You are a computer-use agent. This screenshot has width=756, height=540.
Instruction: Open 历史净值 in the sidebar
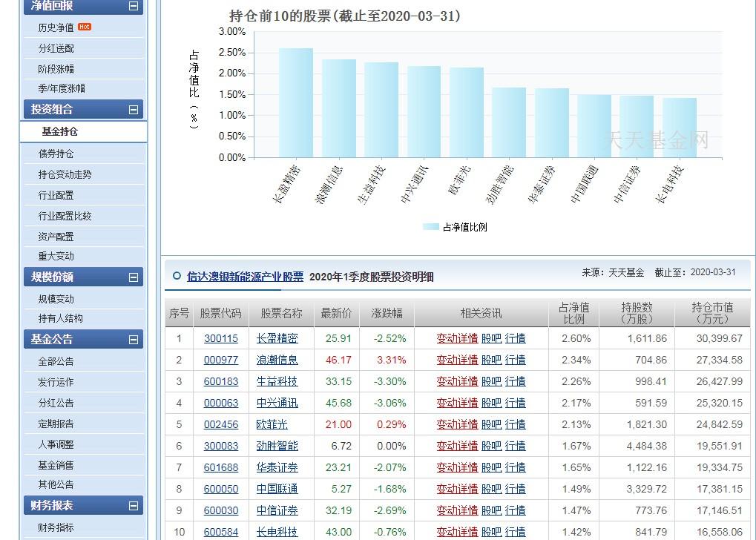(x=56, y=28)
